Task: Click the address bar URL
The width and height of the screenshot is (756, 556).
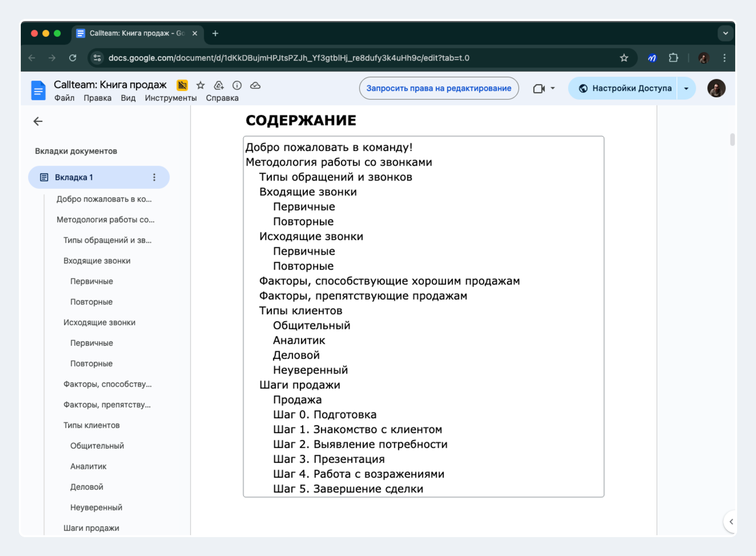Action: click(x=289, y=58)
